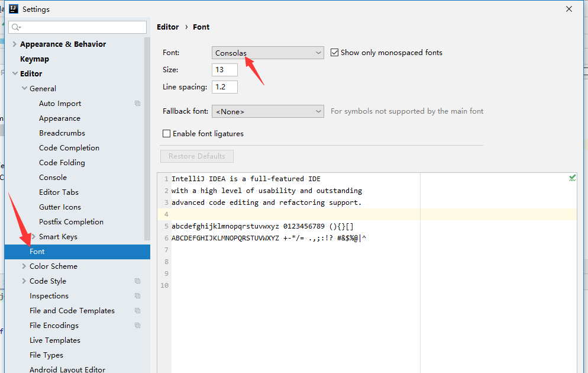Collapse the General subsection
This screenshot has width=588, height=373.
[24, 88]
